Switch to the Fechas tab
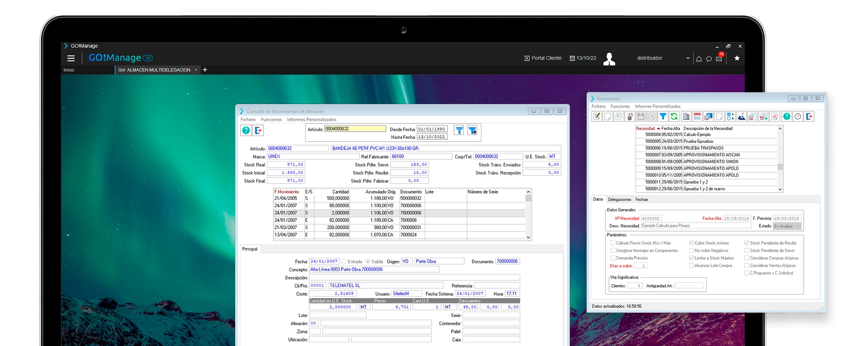Image resolution: width=868 pixels, height=346 pixels. [642, 199]
